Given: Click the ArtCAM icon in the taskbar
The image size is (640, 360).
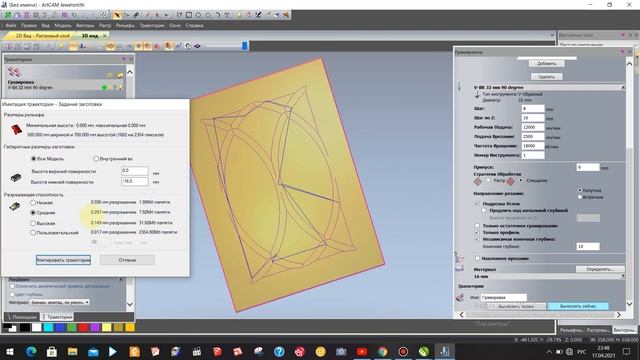Looking at the screenshot, I should point(444,351).
